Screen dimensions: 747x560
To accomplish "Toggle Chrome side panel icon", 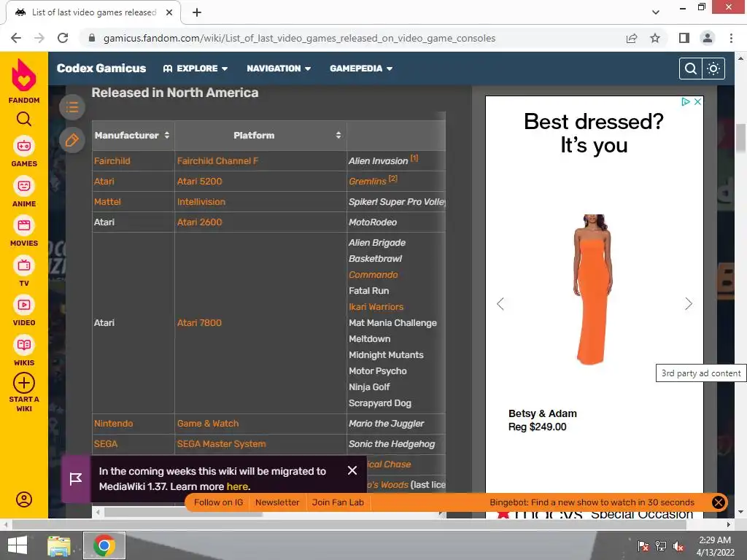I will click(x=684, y=38).
